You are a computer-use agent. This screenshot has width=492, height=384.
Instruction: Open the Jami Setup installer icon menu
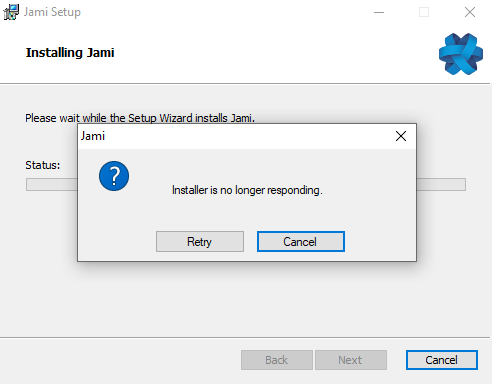pos(11,12)
